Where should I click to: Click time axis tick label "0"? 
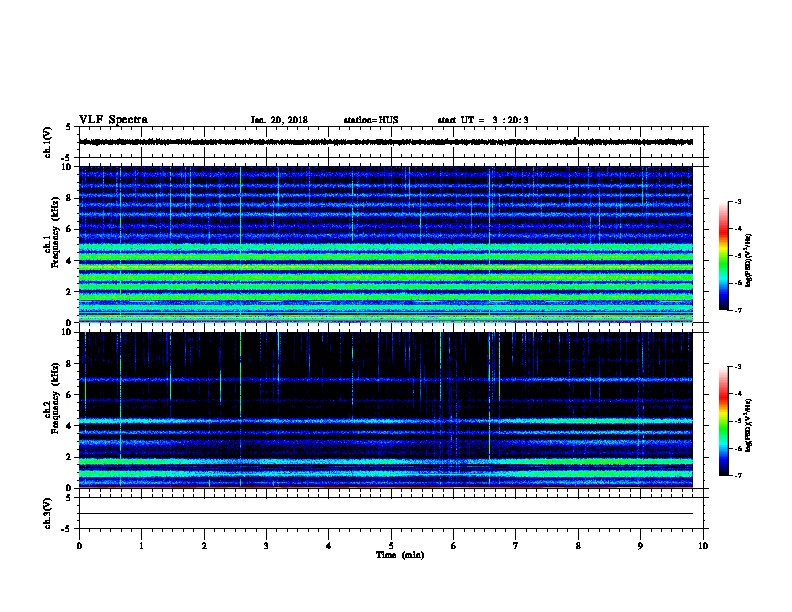point(79,546)
